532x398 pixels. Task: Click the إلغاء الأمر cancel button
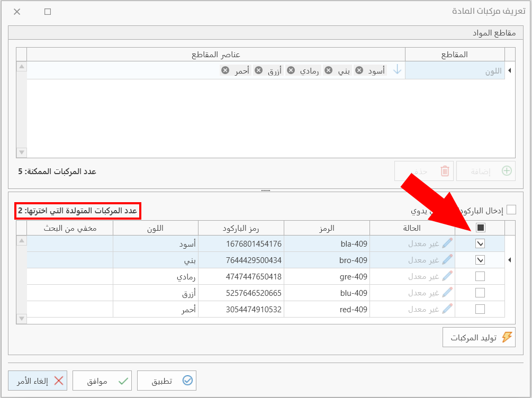[38, 381]
